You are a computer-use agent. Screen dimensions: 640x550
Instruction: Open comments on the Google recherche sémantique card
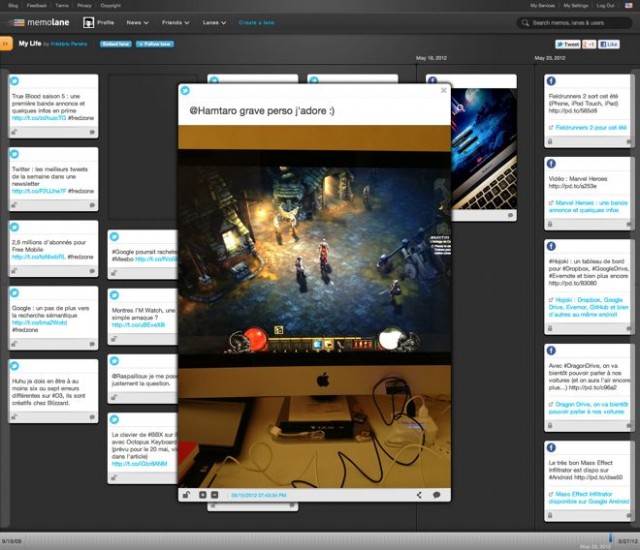(x=92, y=344)
